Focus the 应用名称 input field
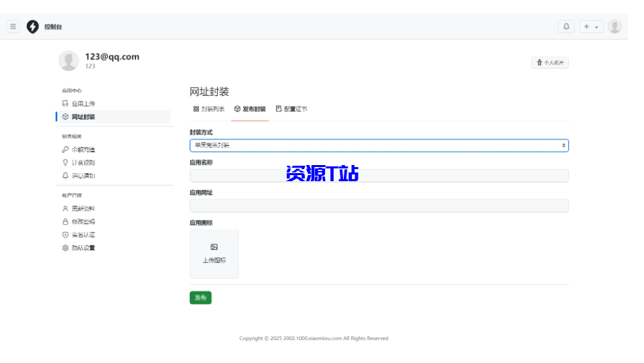Viewport: 644px width, 363px height. (x=379, y=176)
